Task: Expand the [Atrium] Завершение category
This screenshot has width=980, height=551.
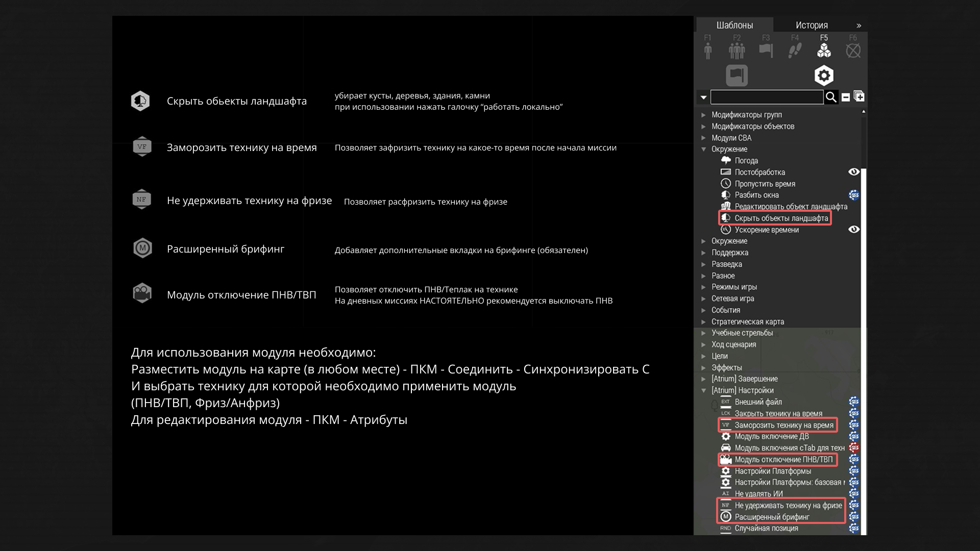Action: coord(703,379)
